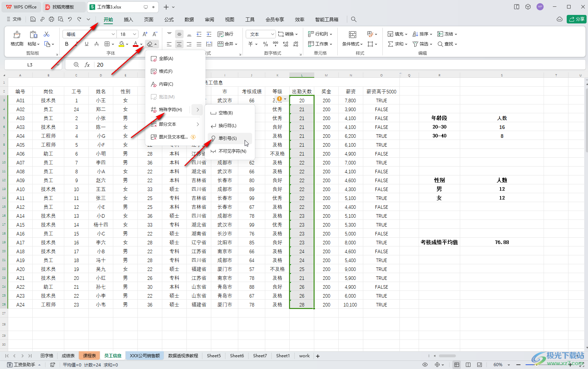Click the ribbon search magnifier icon
The height and width of the screenshot is (369, 588).
pos(354,19)
